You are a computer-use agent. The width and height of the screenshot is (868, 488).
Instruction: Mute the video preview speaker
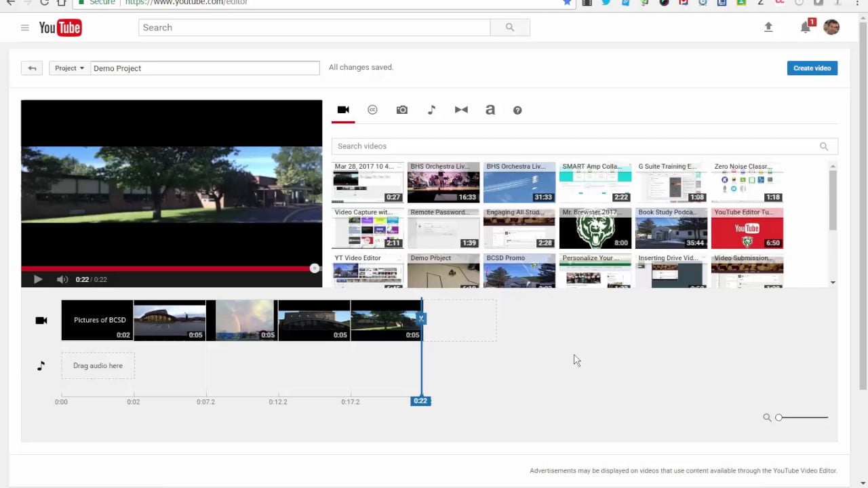pos(62,279)
